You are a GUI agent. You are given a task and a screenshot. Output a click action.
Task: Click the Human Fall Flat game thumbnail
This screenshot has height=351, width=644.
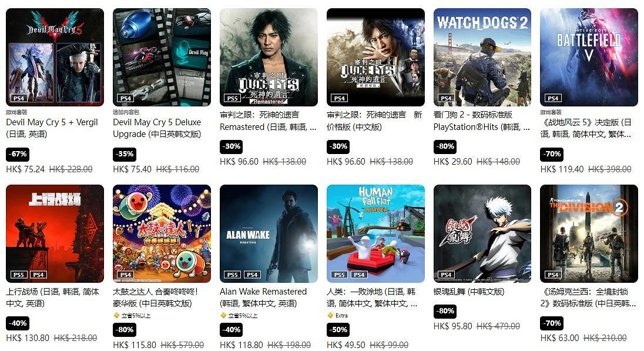click(375, 233)
